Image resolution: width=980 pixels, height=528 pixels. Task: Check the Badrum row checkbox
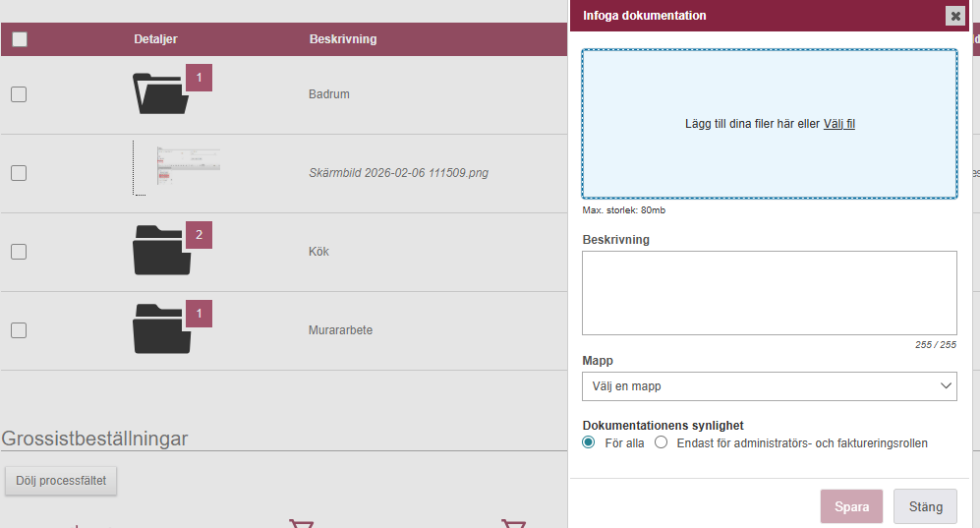tap(19, 94)
